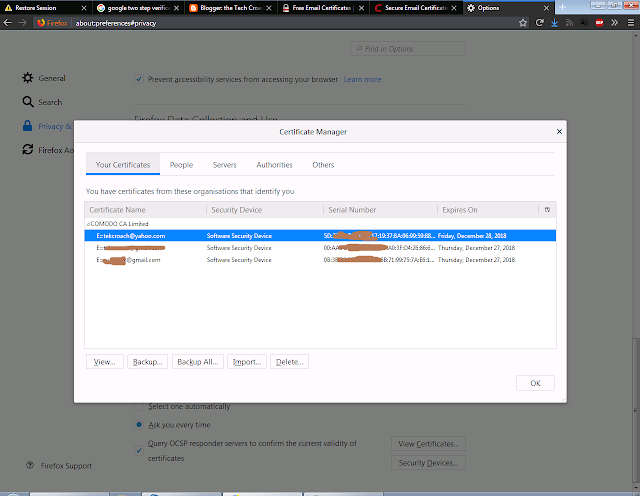Click the page vertical scrollbar thumb
Image resolution: width=640 pixels, height=496 pixels.
[635, 412]
